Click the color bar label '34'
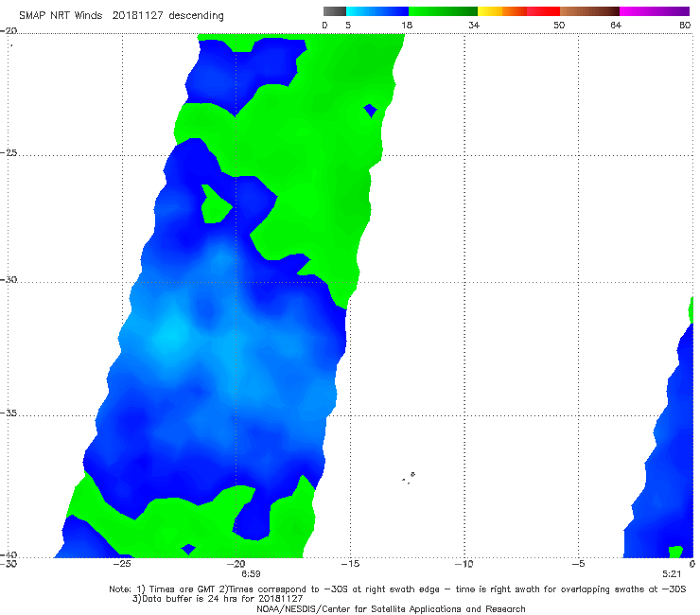The width and height of the screenshot is (700, 615). pos(474,26)
